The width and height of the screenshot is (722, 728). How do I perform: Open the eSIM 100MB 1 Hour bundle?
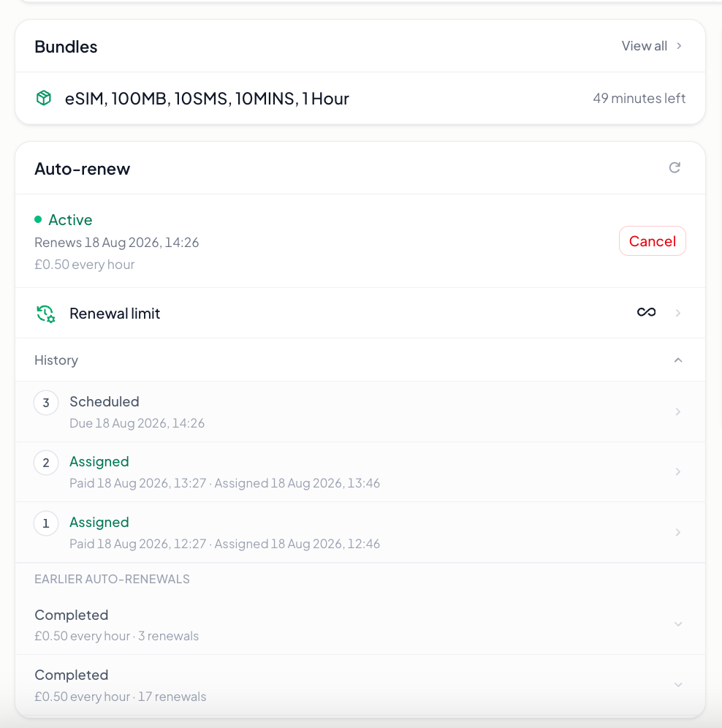pos(360,98)
